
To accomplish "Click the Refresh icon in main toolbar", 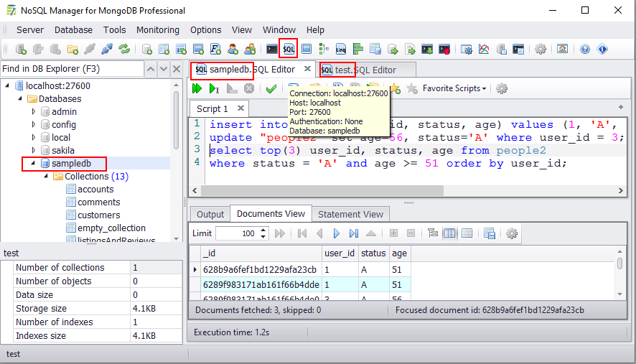I will pyautogui.click(x=124, y=49).
